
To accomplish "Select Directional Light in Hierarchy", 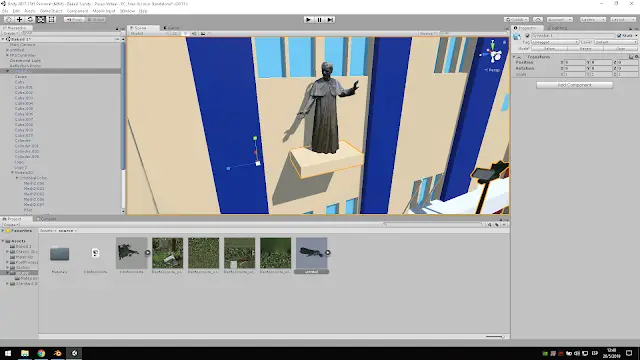I will [25, 60].
